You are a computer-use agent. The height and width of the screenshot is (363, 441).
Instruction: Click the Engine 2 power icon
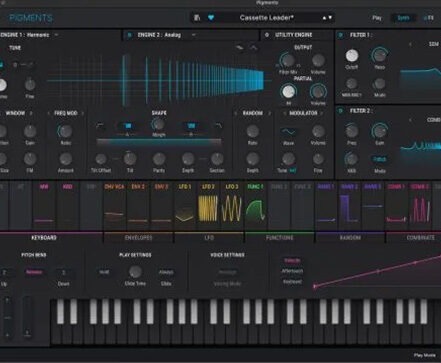click(130, 35)
